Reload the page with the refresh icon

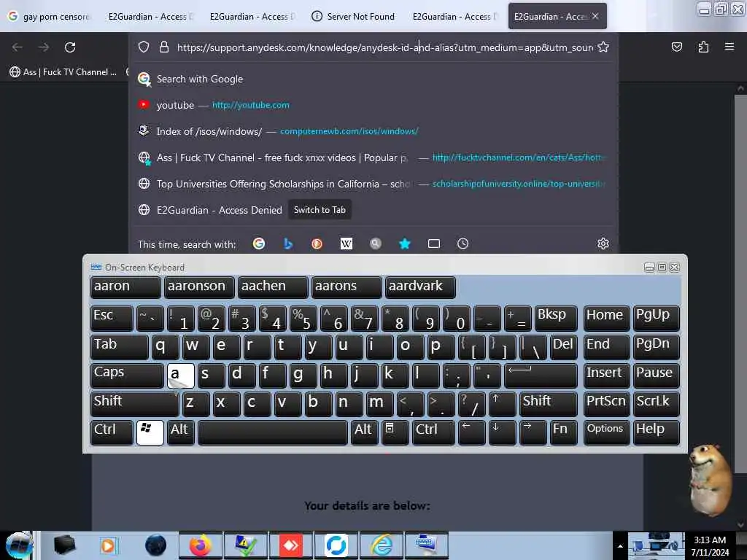pos(70,47)
